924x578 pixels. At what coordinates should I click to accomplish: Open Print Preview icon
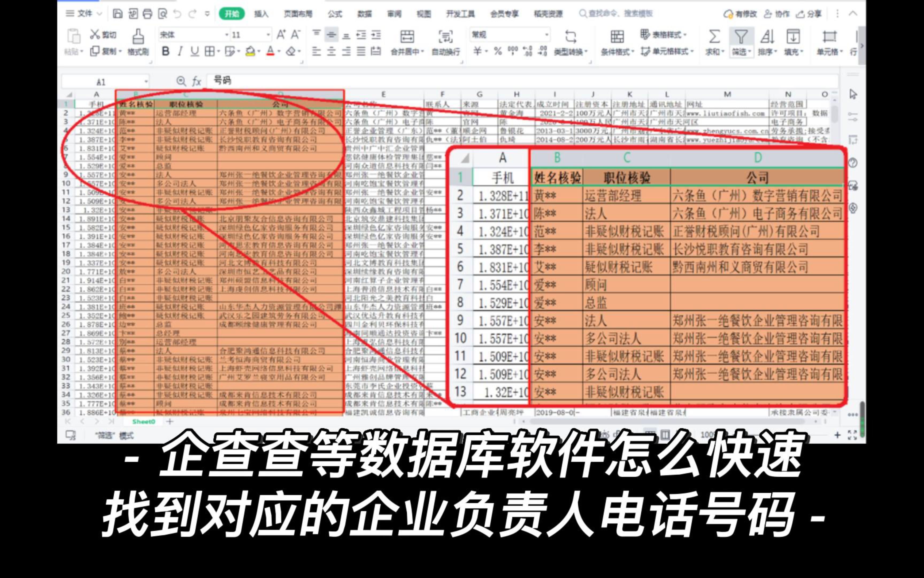[163, 14]
